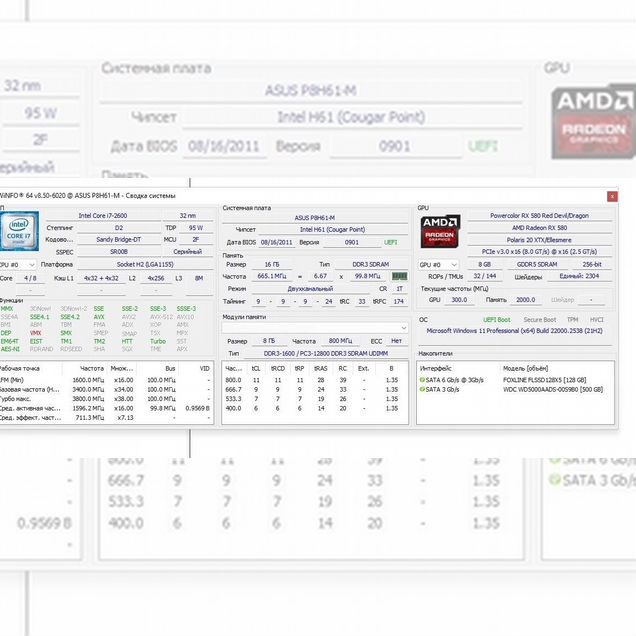The width and height of the screenshot is (636, 636).
Task: Click the Intel Core i7 processor logo
Action: (x=19, y=230)
